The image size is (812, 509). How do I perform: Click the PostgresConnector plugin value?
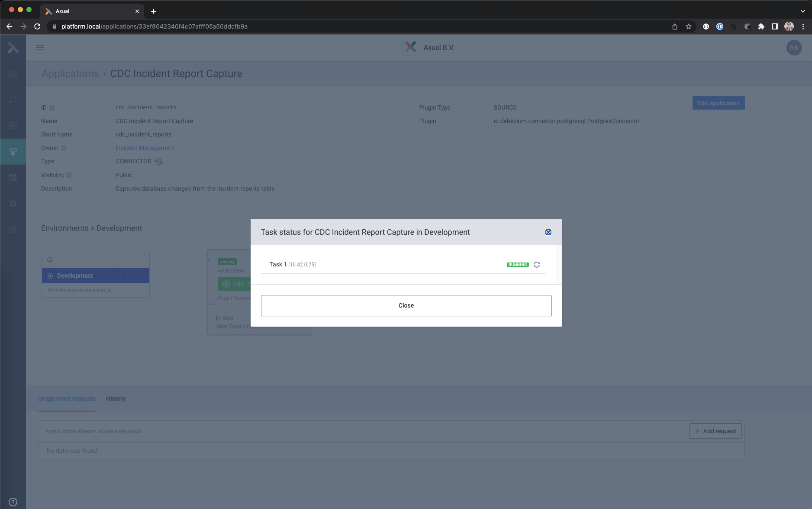[566, 121]
